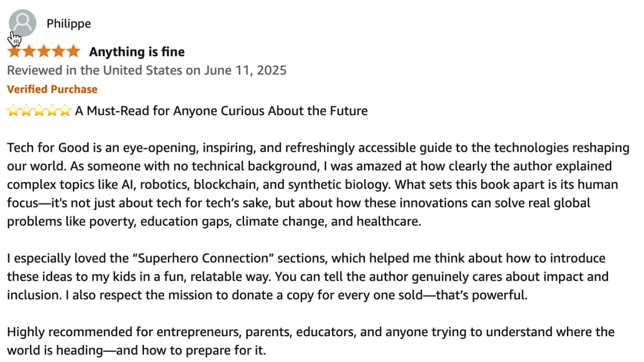Click the paragraph starting Highly recommended for entrepreneurs

[311, 341]
